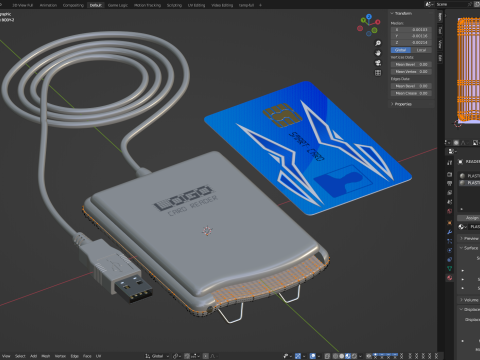Open the Output properties tab icon
480x360 pixels.
coord(449,183)
